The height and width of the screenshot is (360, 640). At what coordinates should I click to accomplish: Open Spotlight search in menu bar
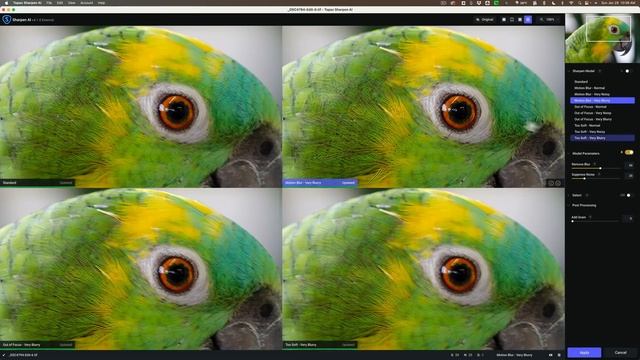pos(579,3)
